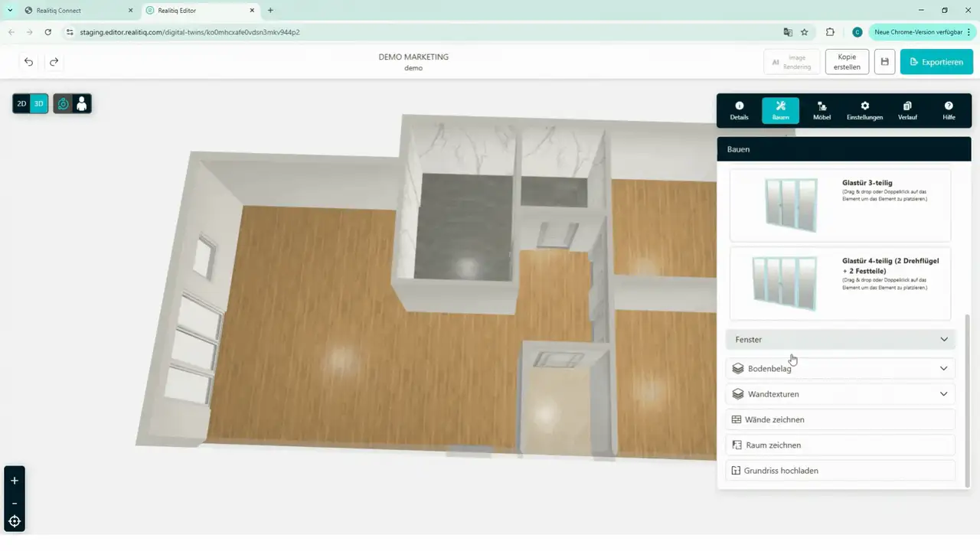The width and height of the screenshot is (980, 551).
Task: Click the recenter view target icon
Action: [14, 522]
